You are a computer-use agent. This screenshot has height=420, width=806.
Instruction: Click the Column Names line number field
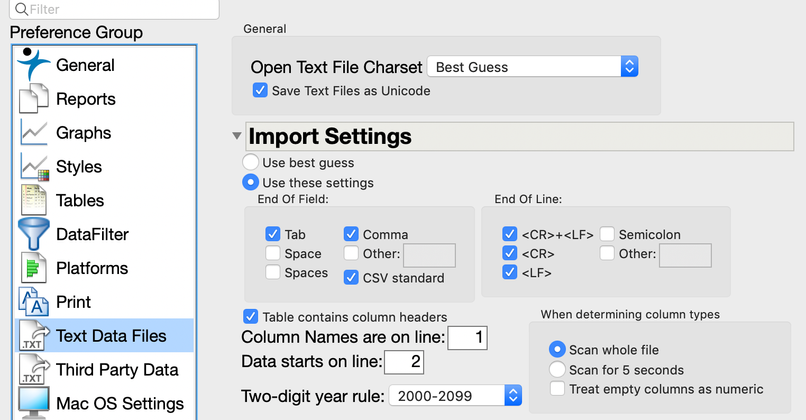pos(467,338)
